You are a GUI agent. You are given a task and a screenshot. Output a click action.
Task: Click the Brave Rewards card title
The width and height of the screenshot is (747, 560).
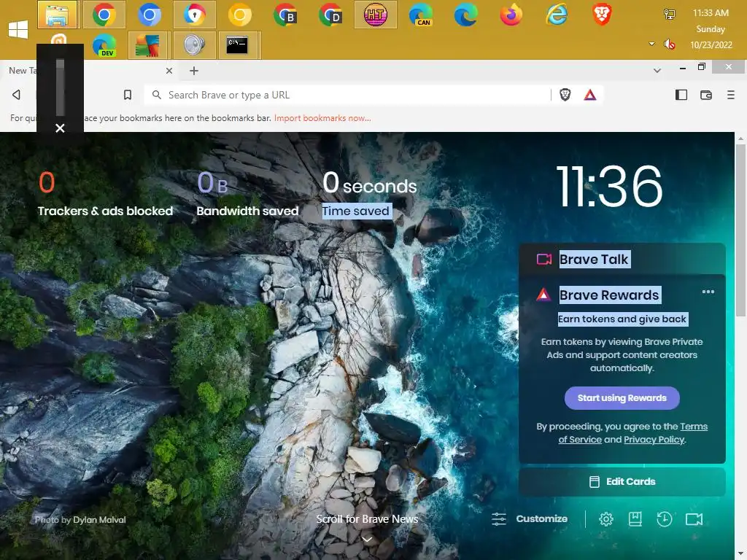pyautogui.click(x=609, y=295)
